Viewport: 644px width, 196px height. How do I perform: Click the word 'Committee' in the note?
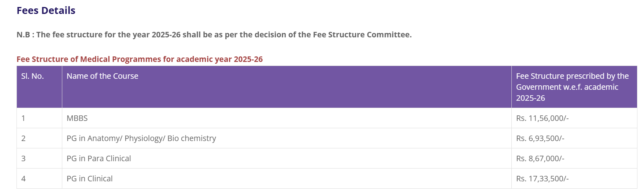pos(389,35)
